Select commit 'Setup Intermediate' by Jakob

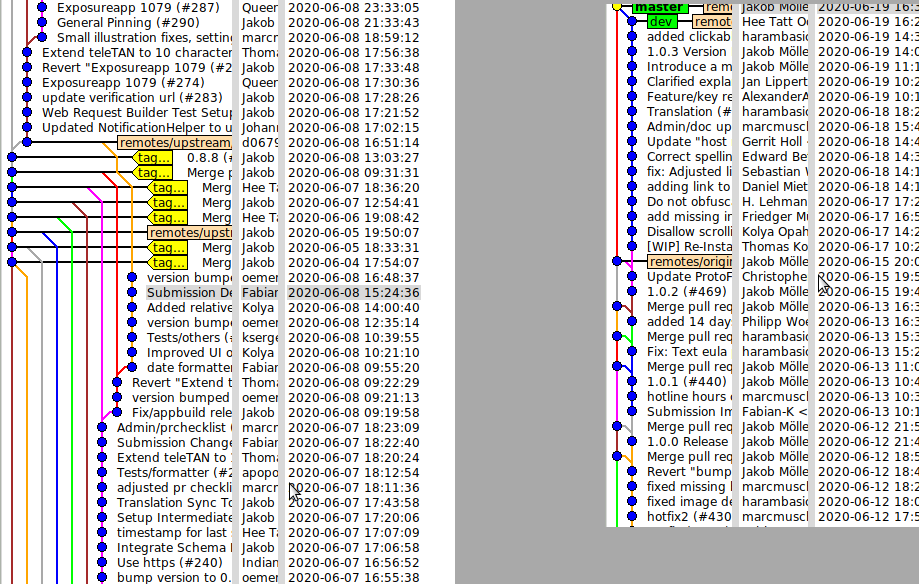[x=174, y=518]
